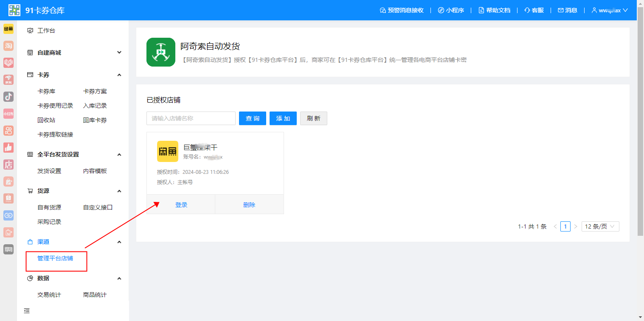644x321 pixels.
Task: Open the 卡券提取链接 menu item
Action: point(55,134)
